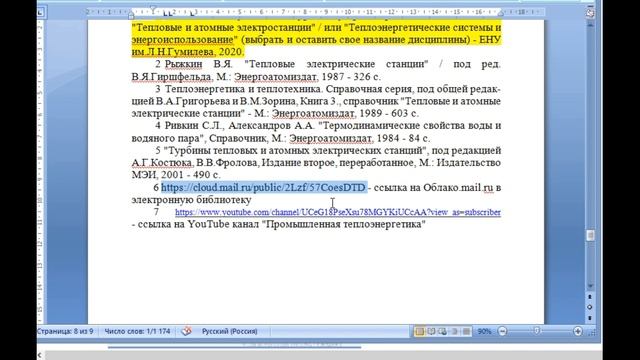
Task: Click 'Турбины тепловых и атомных' title text
Action: pos(239,150)
